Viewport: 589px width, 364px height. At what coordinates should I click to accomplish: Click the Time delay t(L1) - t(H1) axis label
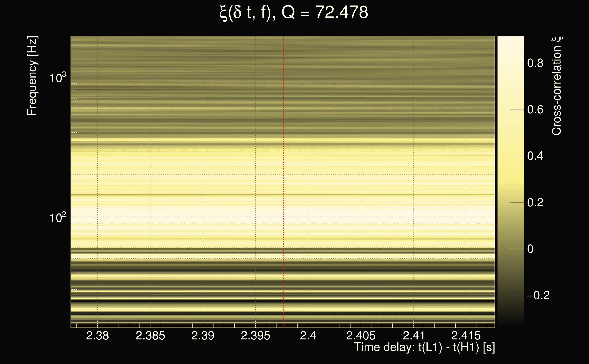424,347
